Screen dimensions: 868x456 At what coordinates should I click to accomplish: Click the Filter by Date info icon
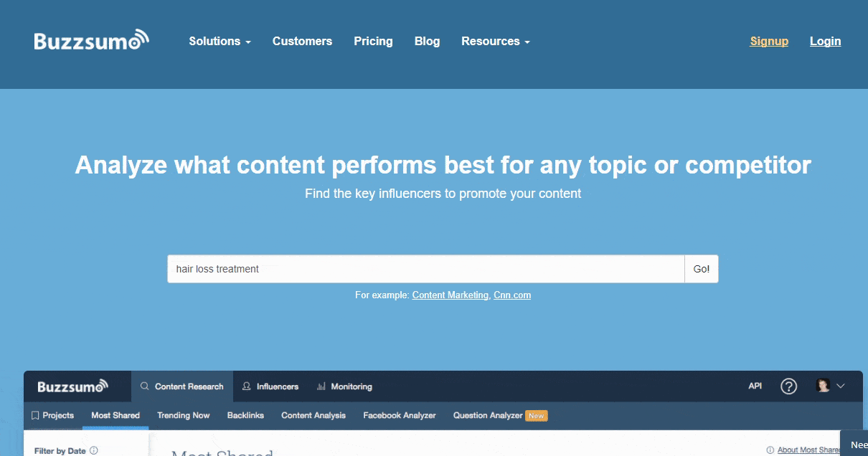click(94, 451)
